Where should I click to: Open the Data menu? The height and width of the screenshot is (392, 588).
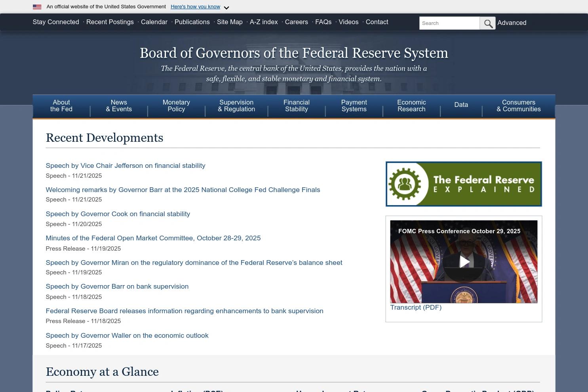click(x=461, y=105)
